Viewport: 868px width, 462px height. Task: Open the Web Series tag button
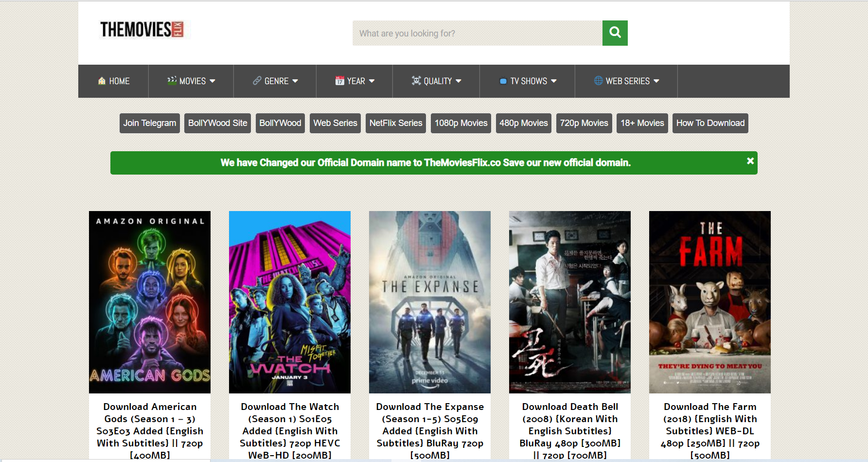coord(335,123)
